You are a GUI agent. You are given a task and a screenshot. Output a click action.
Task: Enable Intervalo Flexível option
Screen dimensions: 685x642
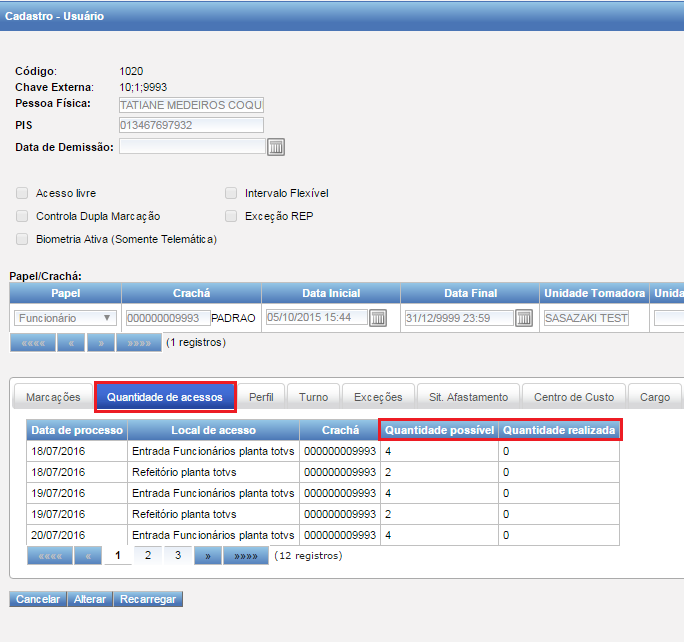click(231, 193)
